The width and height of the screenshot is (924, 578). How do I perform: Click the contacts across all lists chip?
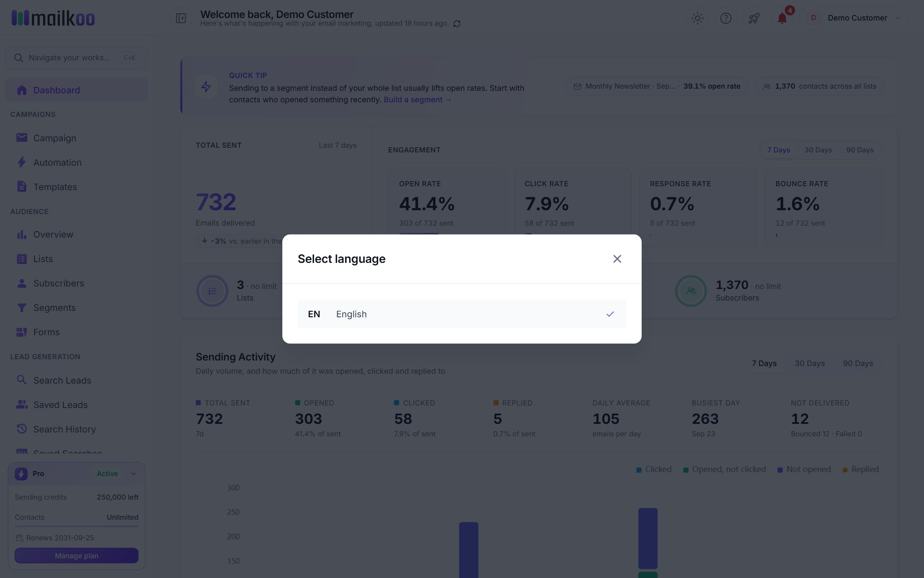(x=819, y=86)
